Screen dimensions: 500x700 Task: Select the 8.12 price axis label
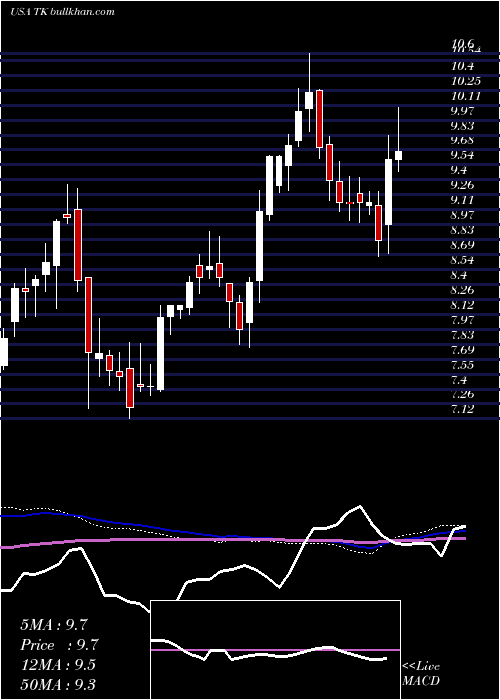click(462, 305)
